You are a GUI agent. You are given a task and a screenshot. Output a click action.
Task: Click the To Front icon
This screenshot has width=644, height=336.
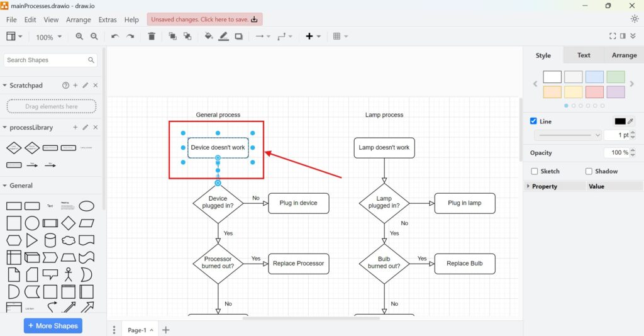tap(172, 36)
